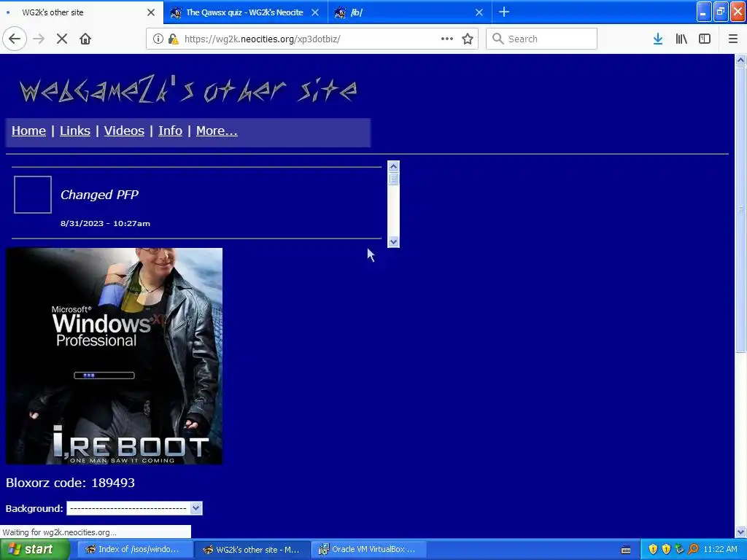Click the second yellow shield tray icon
The width and height of the screenshot is (747, 560).
tap(666, 550)
